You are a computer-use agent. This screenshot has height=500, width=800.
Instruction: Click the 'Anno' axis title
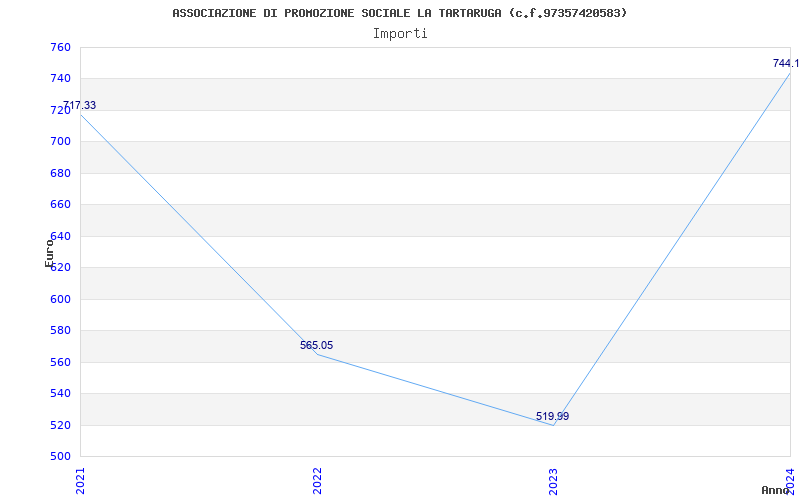[x=775, y=490]
